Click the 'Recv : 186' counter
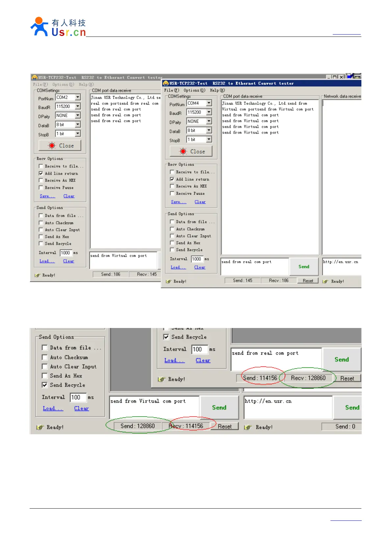392x554 pixels. tap(278, 280)
